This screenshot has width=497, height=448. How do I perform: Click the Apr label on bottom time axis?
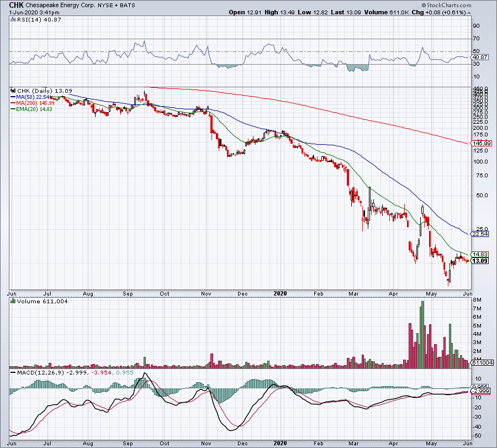point(393,443)
